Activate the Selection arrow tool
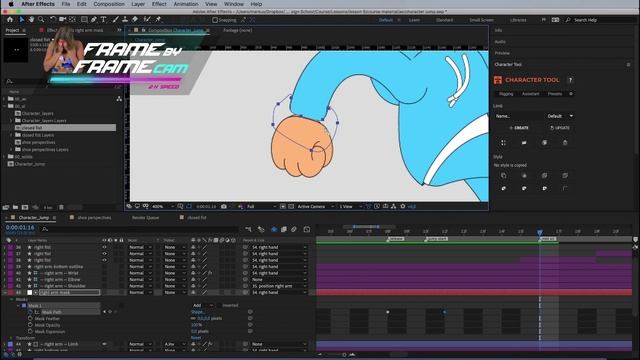 [x=22, y=20]
